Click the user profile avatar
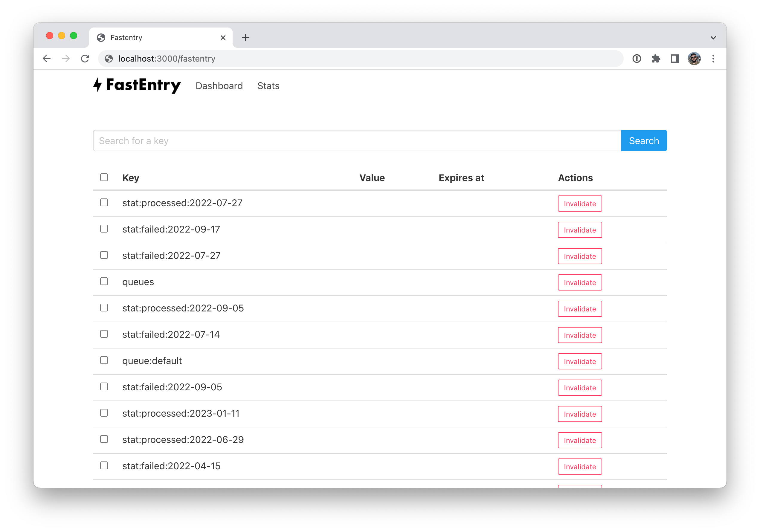Viewport: 760px width, 532px height. pyautogui.click(x=694, y=59)
